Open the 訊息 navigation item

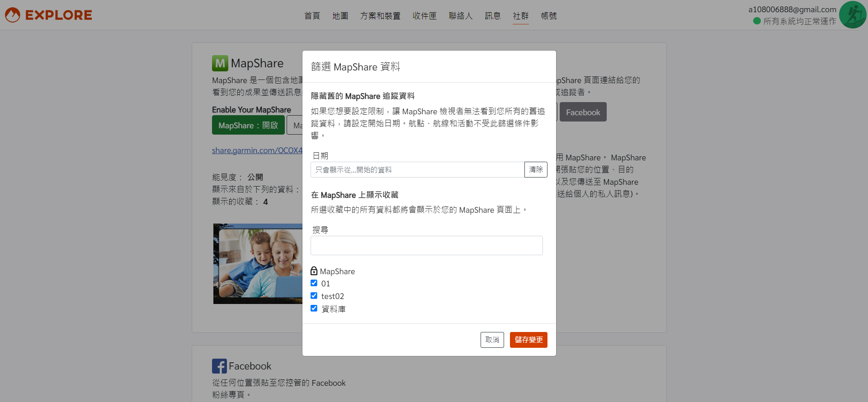tap(493, 16)
